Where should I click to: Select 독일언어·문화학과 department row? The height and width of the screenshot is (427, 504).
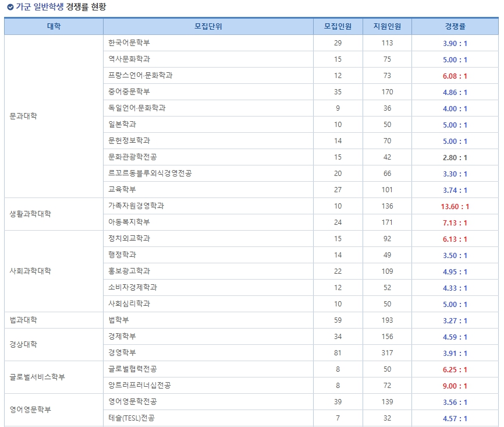pyautogui.click(x=301, y=108)
